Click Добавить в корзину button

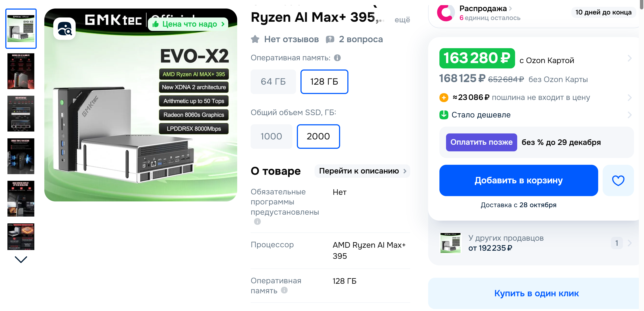518,180
